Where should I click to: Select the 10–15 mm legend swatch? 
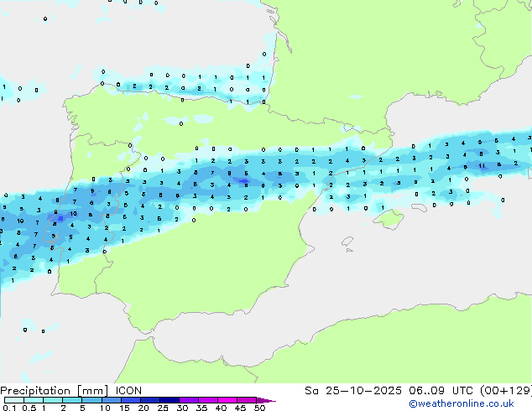(112, 400)
